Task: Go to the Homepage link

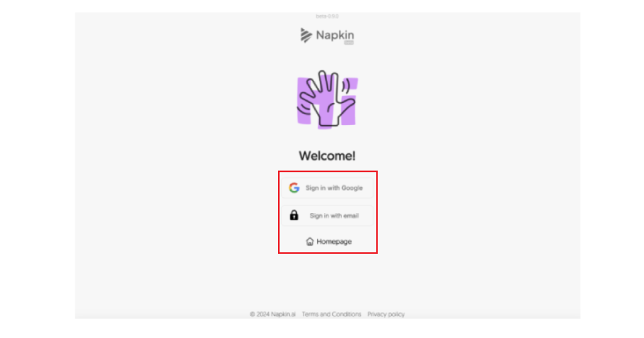Action: (328, 242)
